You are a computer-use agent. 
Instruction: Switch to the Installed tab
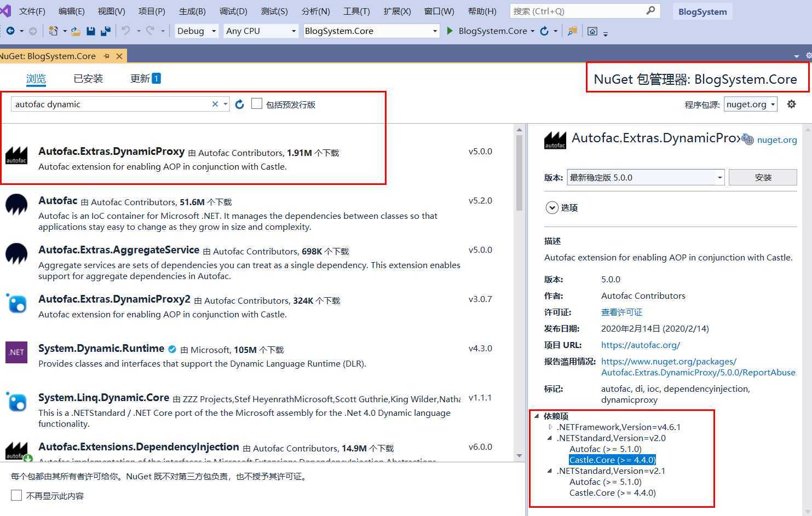[88, 78]
